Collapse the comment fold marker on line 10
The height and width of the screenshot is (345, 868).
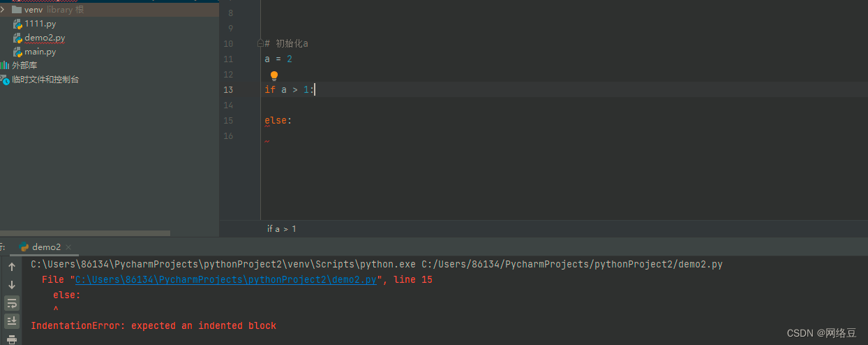click(x=260, y=43)
